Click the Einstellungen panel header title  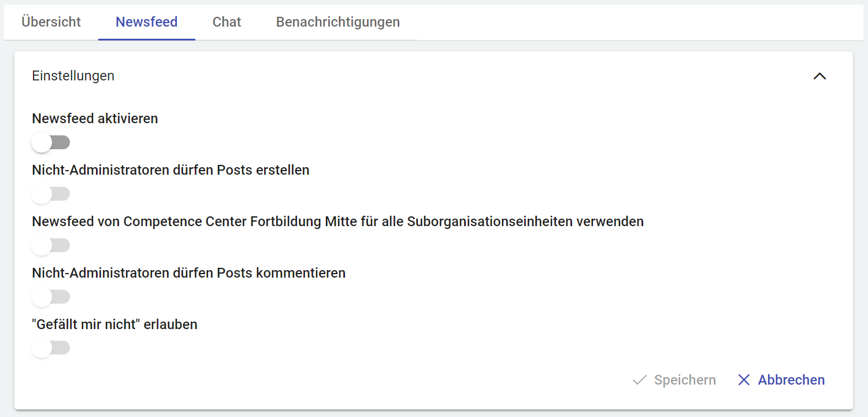point(73,76)
